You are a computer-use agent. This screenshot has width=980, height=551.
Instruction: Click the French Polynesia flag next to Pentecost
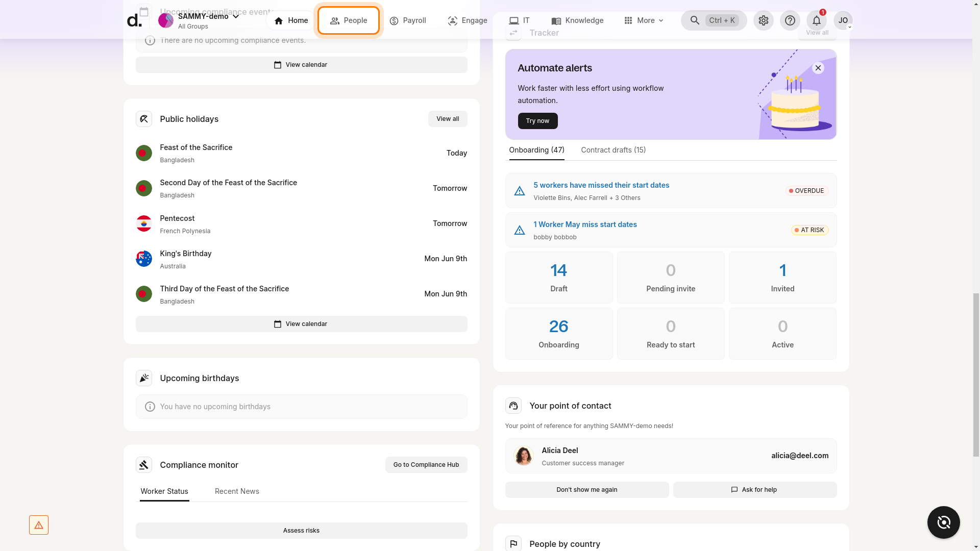point(144,223)
